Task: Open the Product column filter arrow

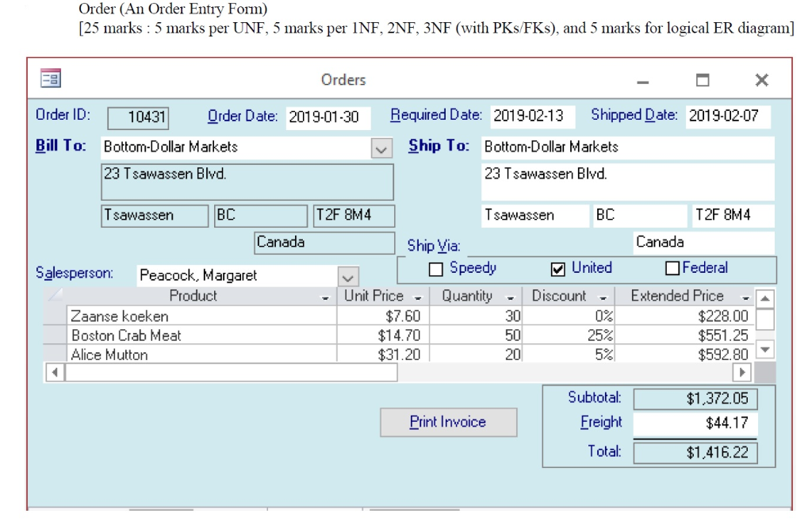Action: [x=324, y=296]
